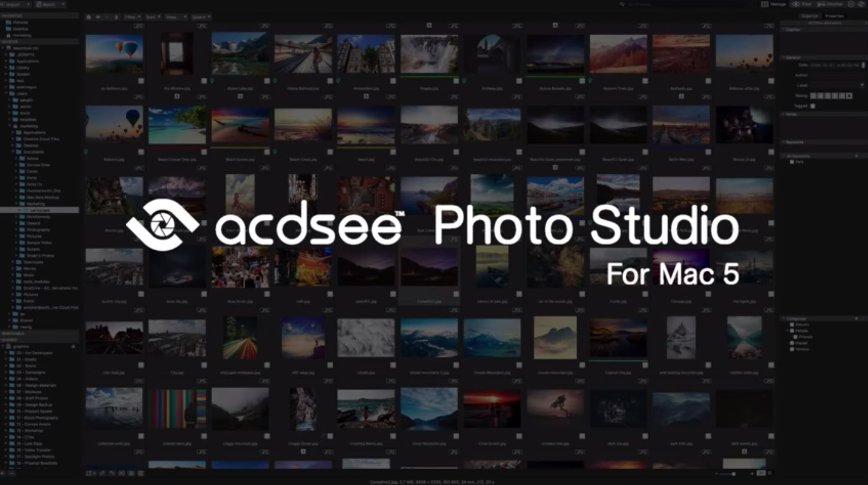Add a keyword with All Keywords plus
The height and width of the screenshot is (485, 868).
856,156
